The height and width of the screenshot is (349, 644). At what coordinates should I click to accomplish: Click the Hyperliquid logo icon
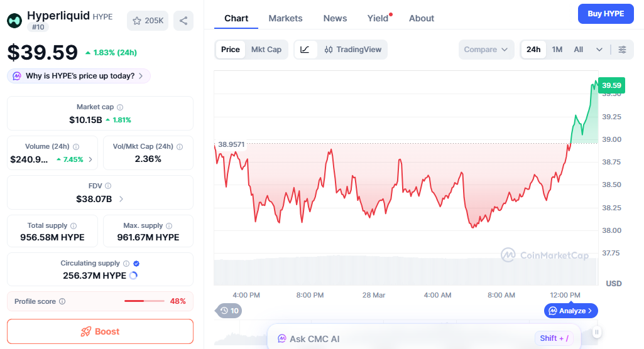tap(15, 21)
